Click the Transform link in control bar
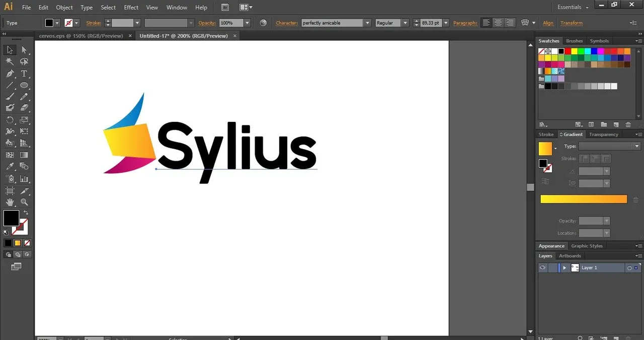 click(572, 23)
